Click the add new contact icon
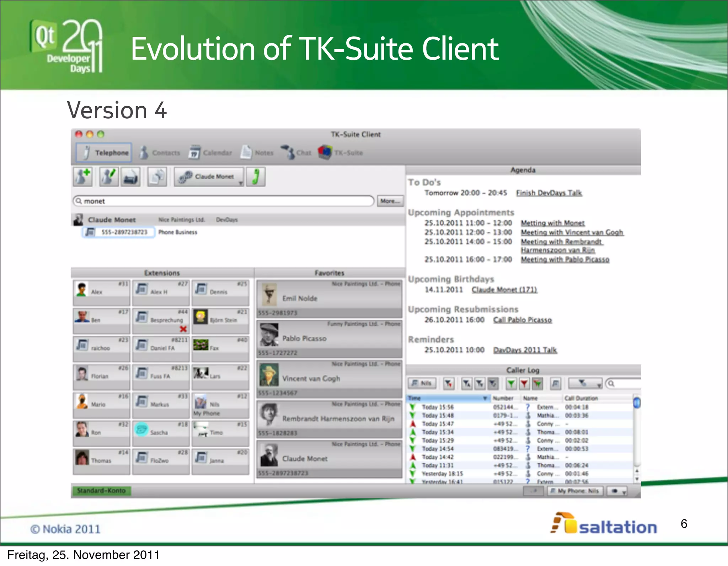 point(83,177)
